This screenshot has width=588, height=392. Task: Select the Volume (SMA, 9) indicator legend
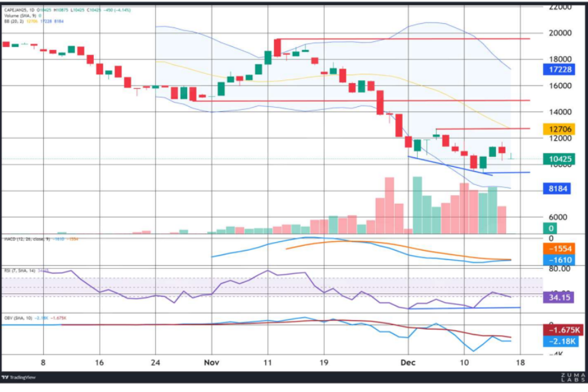click(23, 16)
